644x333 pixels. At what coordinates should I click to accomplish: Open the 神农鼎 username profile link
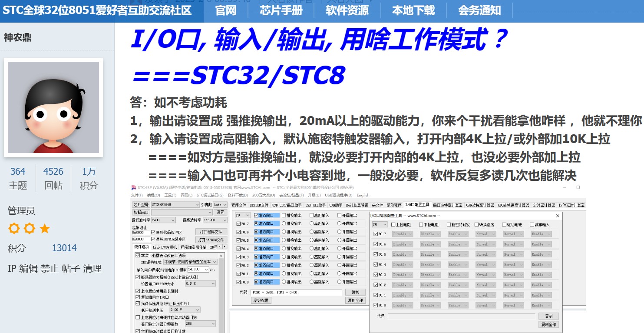(18, 37)
